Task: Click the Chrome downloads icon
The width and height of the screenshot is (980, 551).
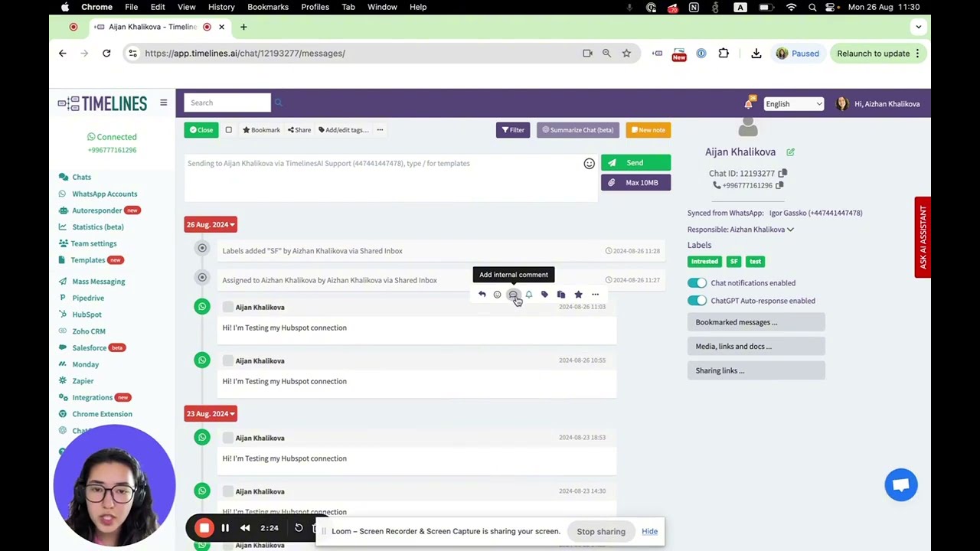Action: coord(756,54)
